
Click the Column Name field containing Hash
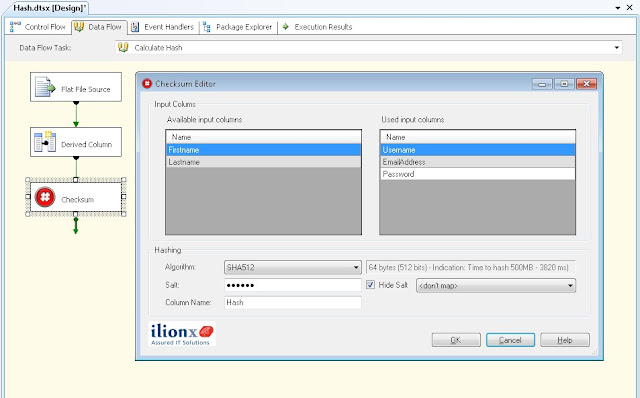293,302
